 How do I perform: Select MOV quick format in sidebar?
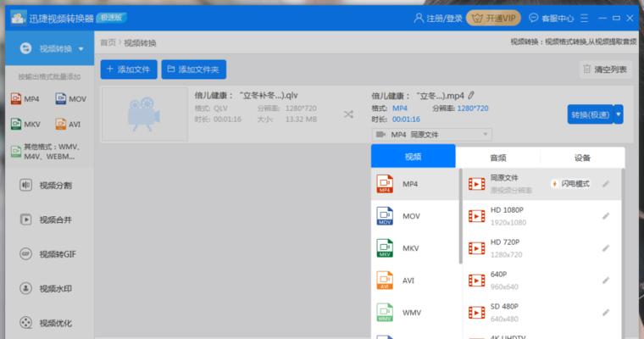pyautogui.click(x=70, y=99)
